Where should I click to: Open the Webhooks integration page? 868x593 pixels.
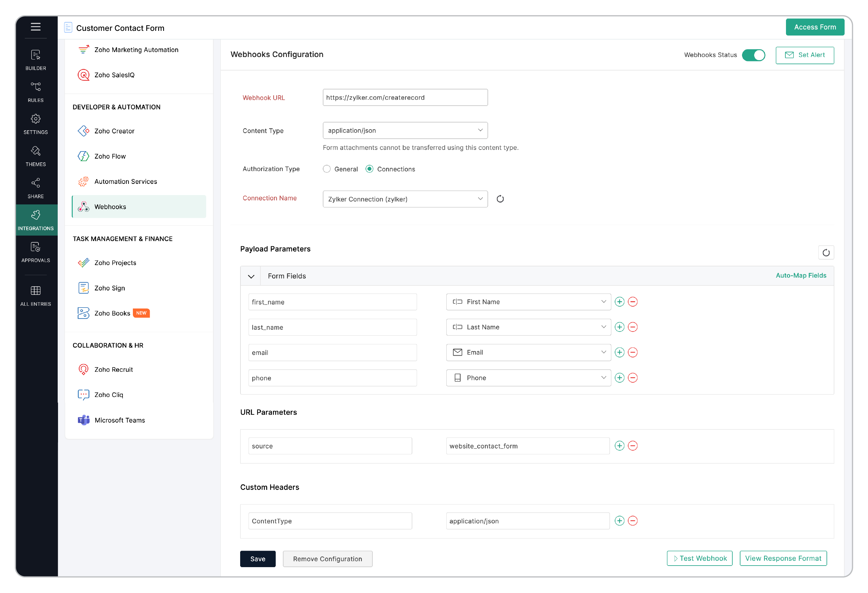110,206
